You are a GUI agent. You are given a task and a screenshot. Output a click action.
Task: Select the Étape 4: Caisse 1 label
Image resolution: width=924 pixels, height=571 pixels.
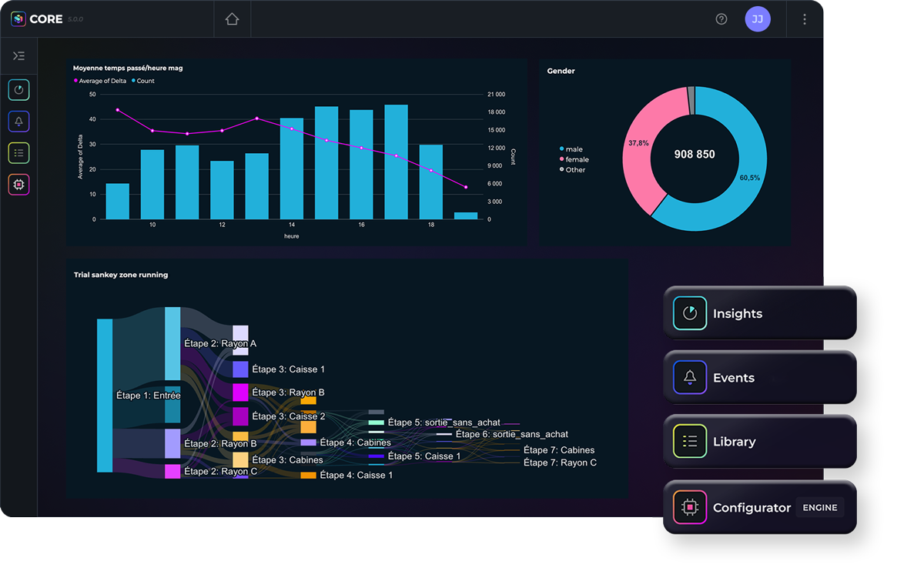coord(357,476)
